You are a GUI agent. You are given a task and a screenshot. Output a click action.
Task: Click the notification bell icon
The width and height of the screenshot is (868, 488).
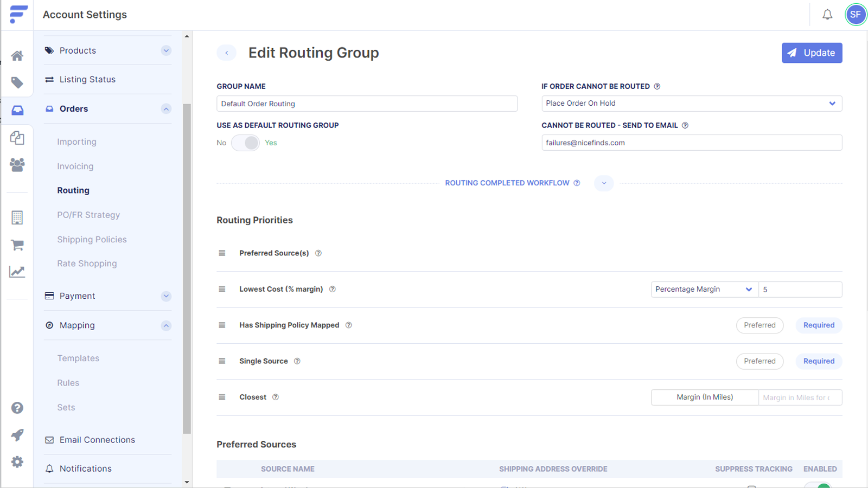tap(827, 15)
